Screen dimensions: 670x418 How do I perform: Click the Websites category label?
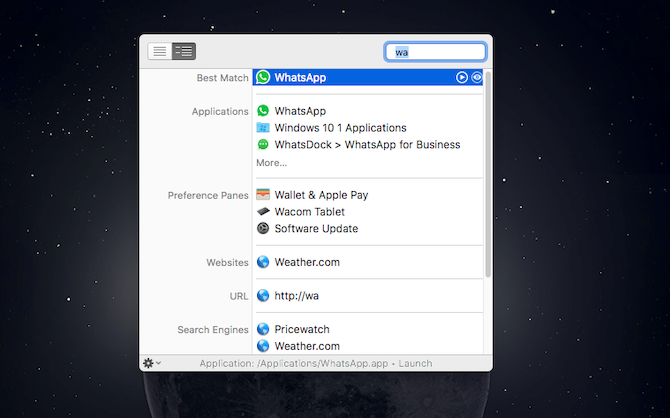[227, 262]
